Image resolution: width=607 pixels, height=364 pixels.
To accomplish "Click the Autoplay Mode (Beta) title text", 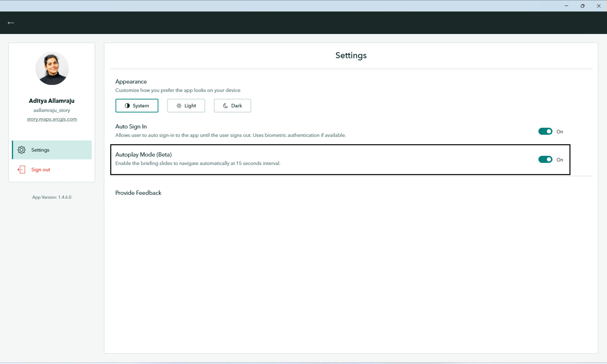I will pyautogui.click(x=143, y=155).
